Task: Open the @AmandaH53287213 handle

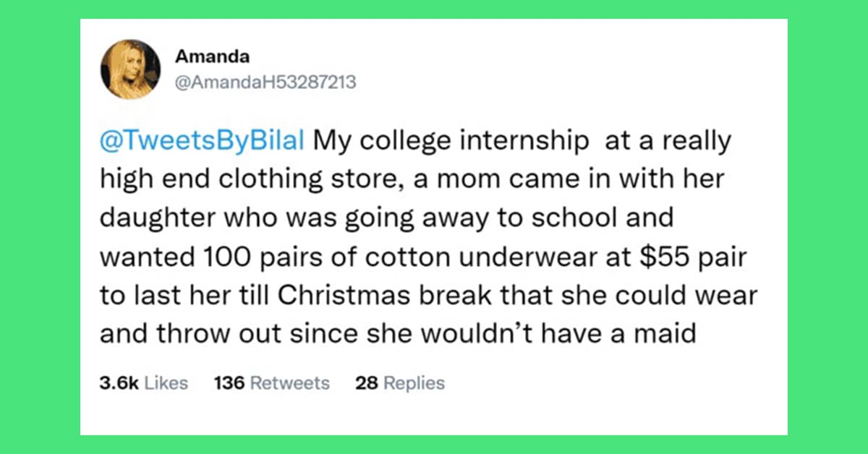Action: coord(265,82)
